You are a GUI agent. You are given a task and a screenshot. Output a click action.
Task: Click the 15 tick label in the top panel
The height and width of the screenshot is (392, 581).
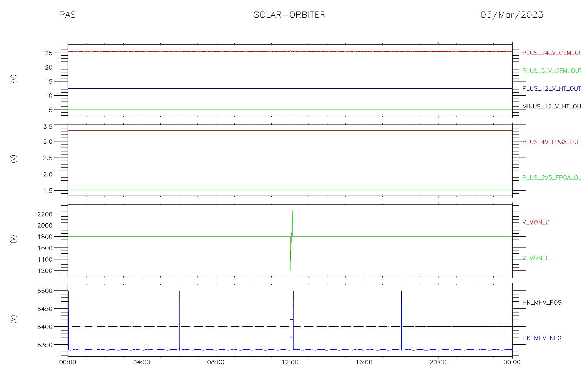48,81
